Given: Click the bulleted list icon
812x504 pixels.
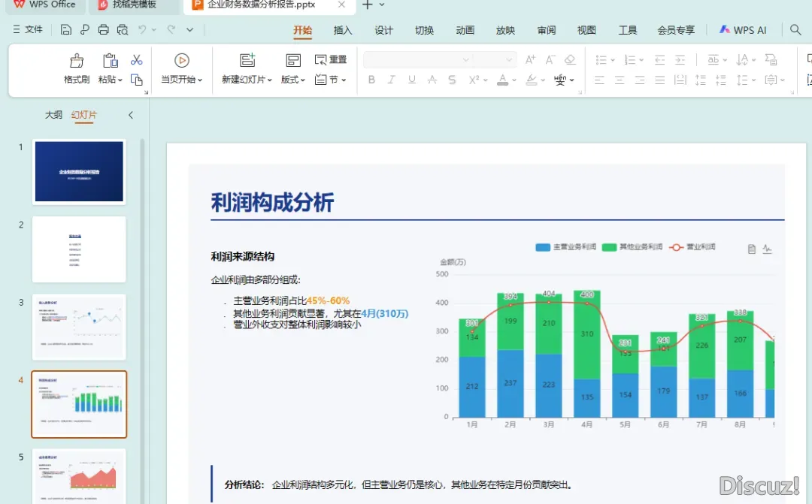Looking at the screenshot, I should click(601, 60).
